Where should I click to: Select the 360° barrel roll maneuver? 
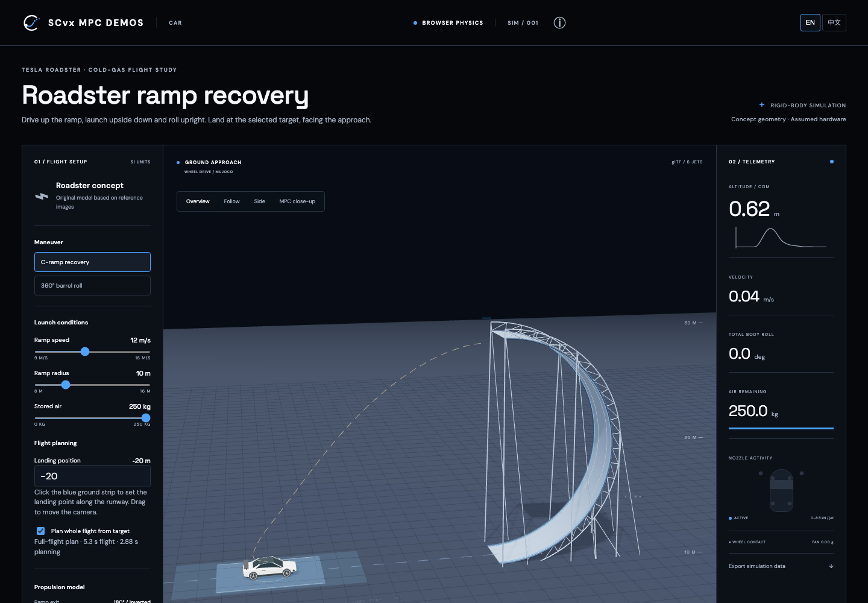point(92,286)
